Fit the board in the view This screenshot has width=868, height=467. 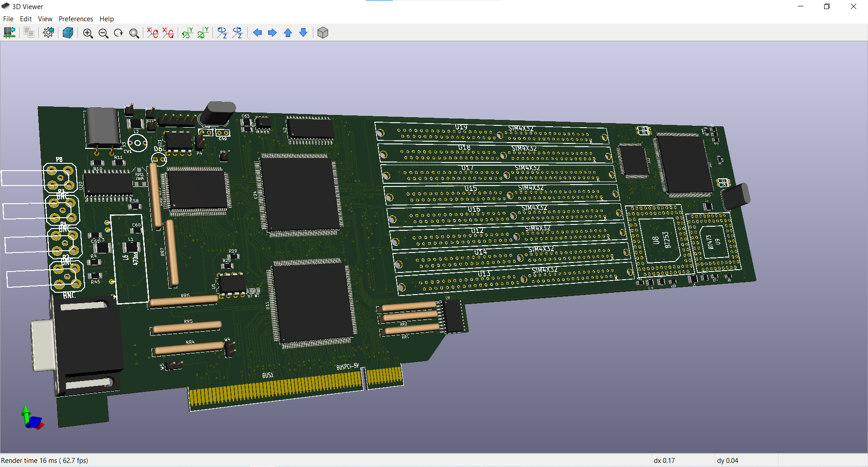click(x=134, y=33)
